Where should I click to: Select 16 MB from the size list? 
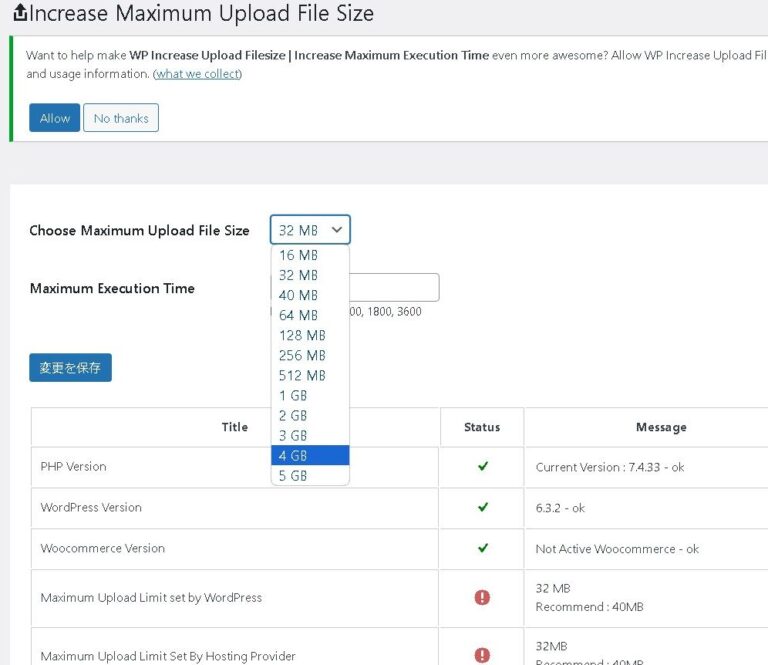298,255
